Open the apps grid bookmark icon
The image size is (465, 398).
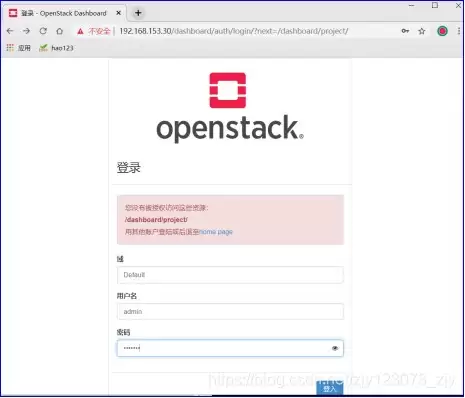point(10,48)
